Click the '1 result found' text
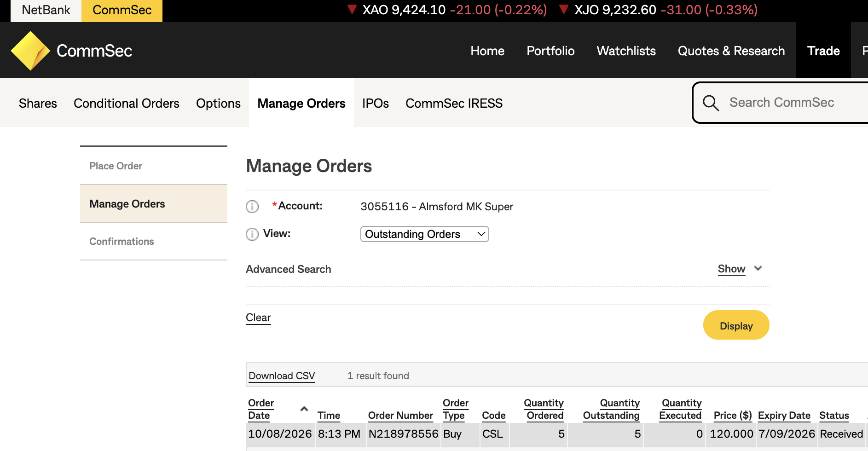 pos(378,376)
